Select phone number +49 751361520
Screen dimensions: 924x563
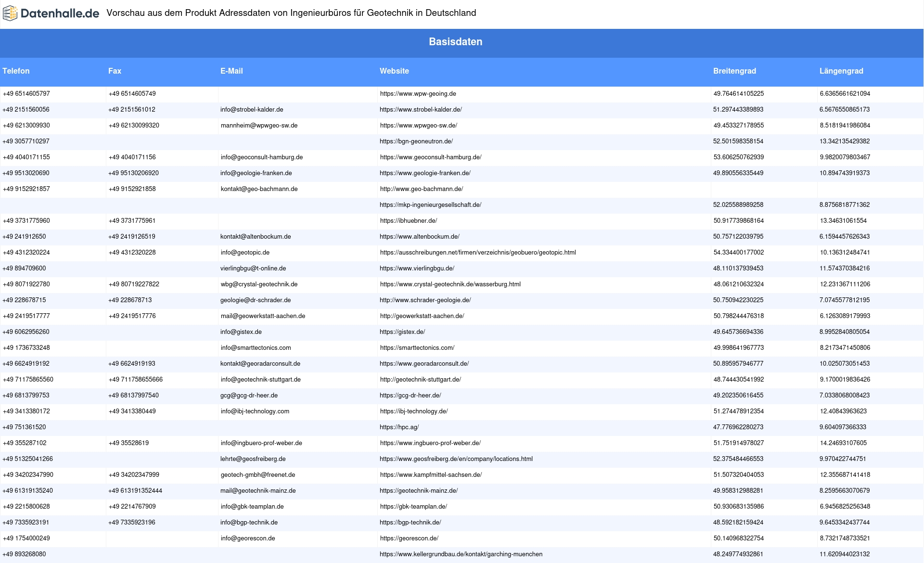24,427
